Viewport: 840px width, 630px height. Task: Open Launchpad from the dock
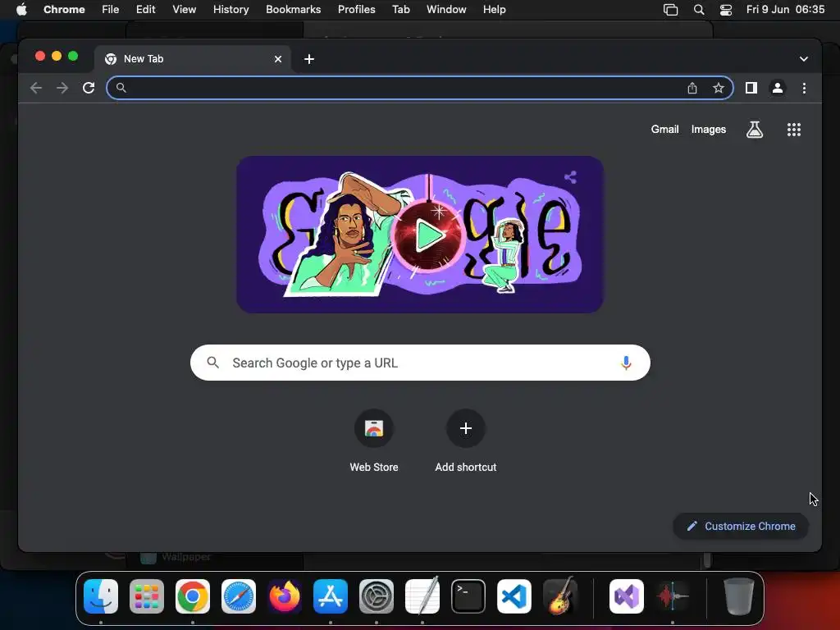click(x=147, y=596)
